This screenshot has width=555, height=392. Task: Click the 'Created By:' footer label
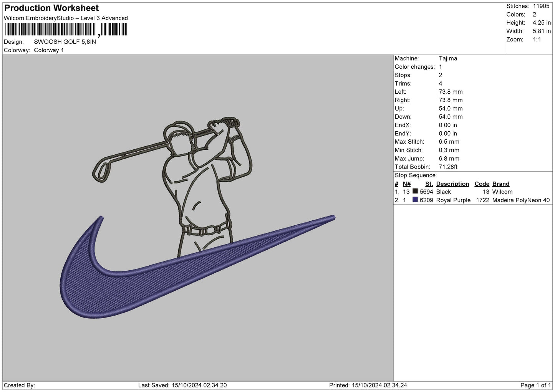click(20, 385)
